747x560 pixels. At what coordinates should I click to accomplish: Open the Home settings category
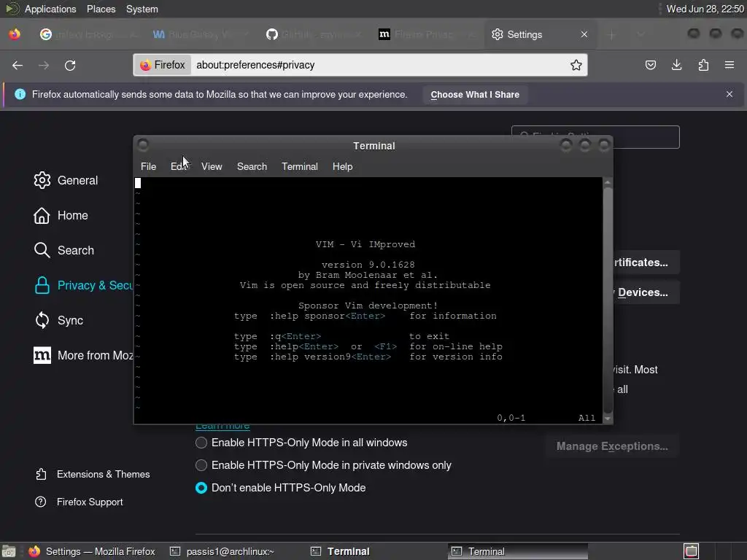pos(61,215)
